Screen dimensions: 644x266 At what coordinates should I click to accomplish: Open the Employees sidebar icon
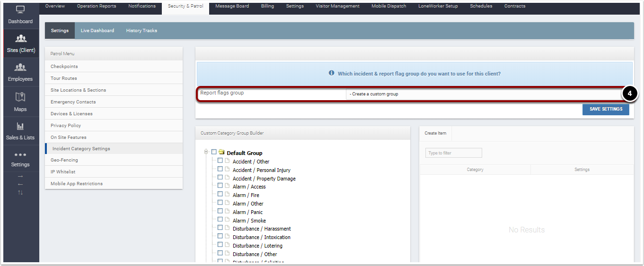(20, 67)
